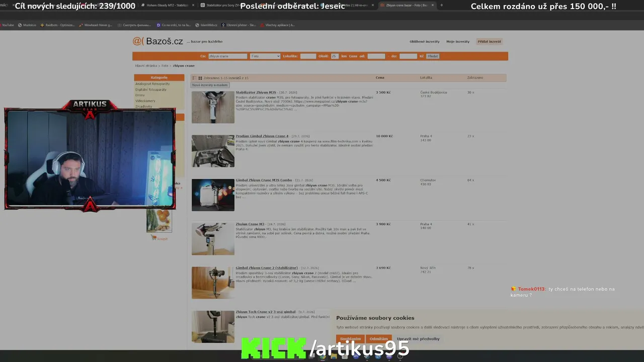Open Gimbal Zhiyun Crane 2 stabilizátor thumbnail

[x=213, y=283]
